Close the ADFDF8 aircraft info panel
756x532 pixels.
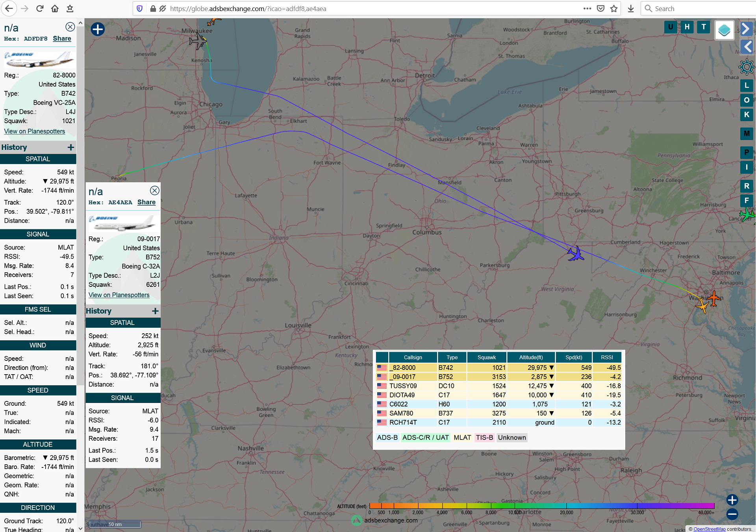coord(70,27)
